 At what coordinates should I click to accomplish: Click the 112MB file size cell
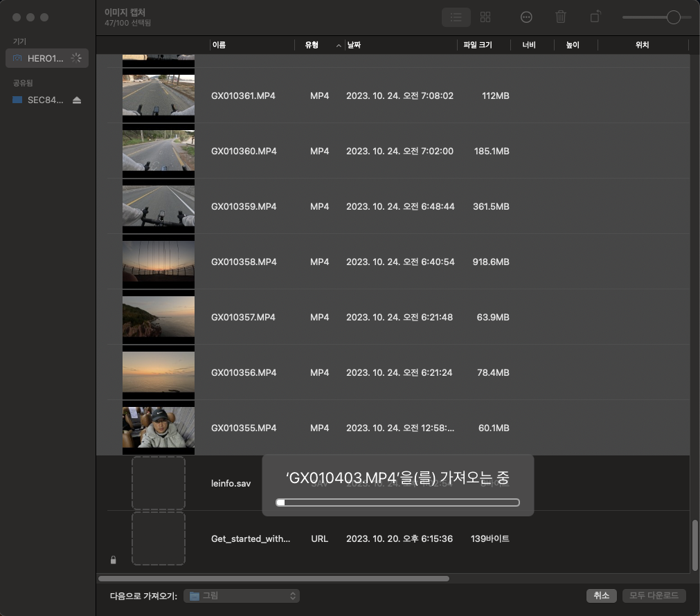point(496,96)
